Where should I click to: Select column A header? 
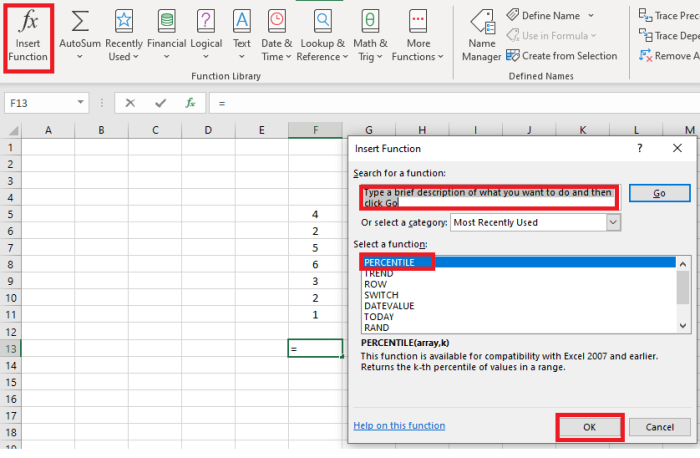(x=48, y=130)
